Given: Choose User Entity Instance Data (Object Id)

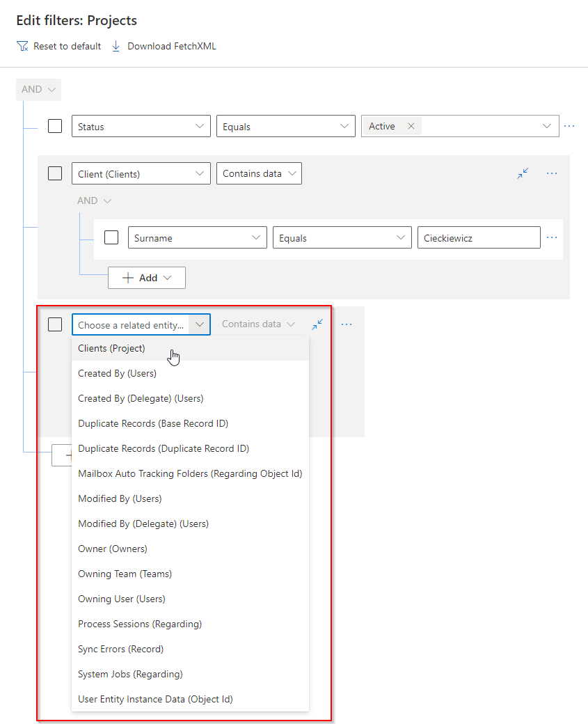Looking at the screenshot, I should click(190, 699).
